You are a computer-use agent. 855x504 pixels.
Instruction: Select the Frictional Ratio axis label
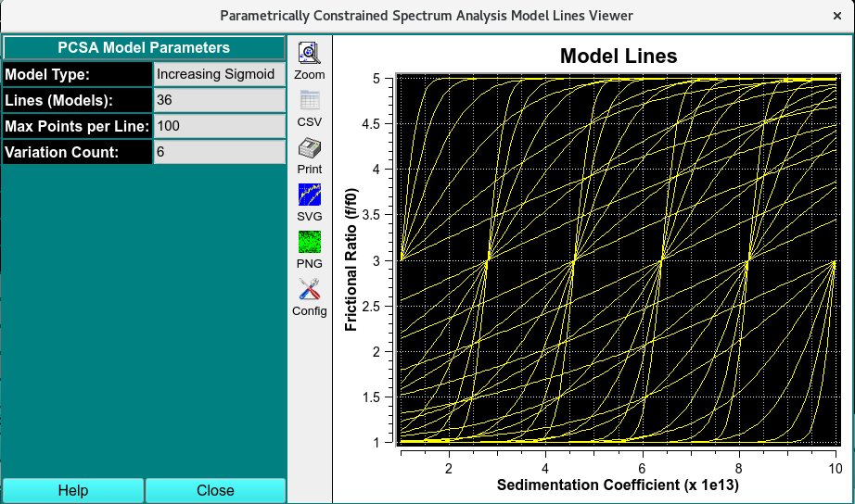(351, 259)
